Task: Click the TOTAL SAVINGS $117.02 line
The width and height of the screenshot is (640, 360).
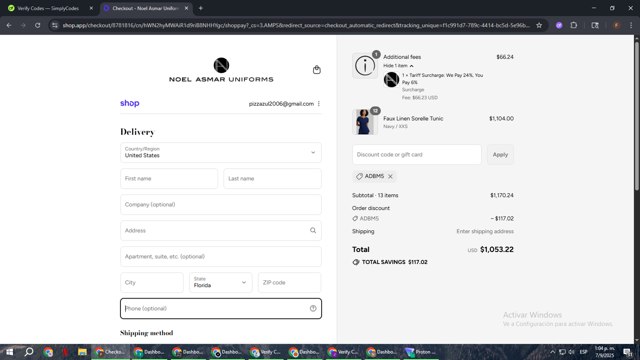Action: [x=390, y=262]
